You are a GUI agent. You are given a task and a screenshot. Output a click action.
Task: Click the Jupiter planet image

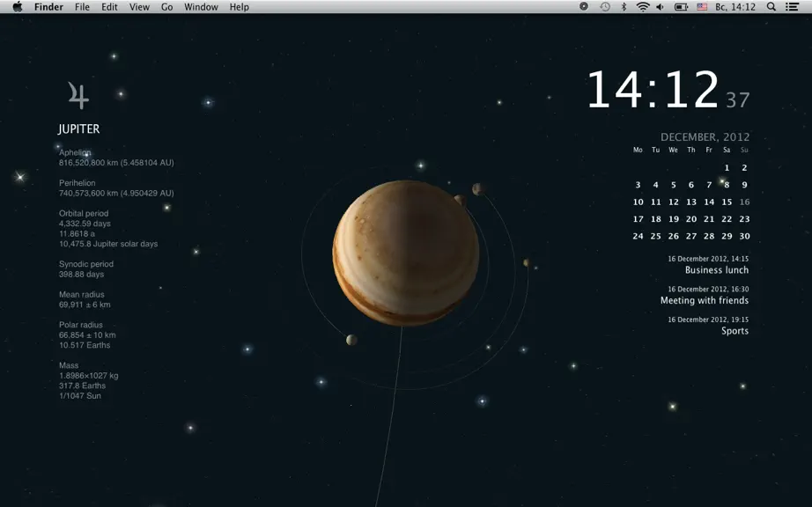(x=405, y=253)
